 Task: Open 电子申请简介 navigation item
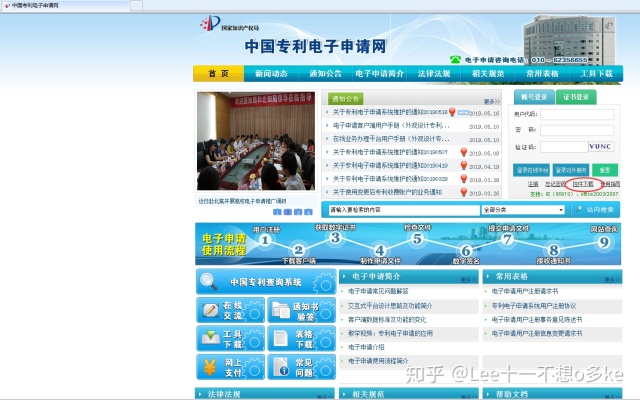pos(379,73)
